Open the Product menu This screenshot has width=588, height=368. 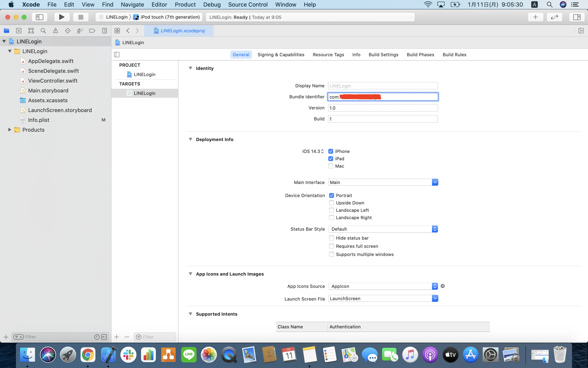[185, 4]
